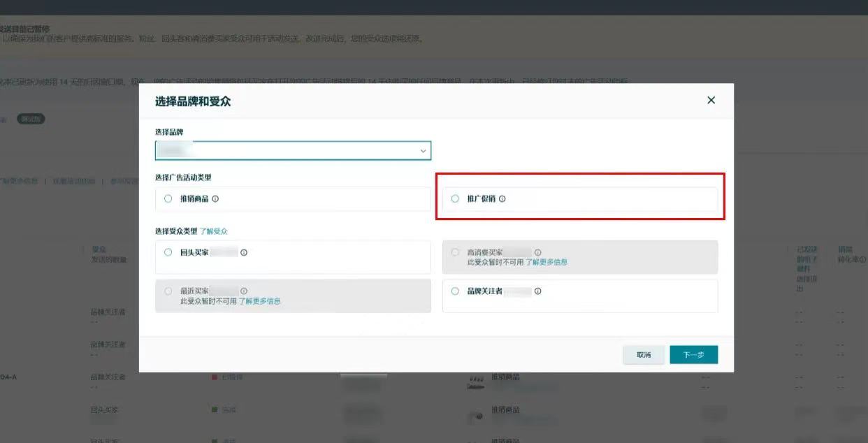Click the greyed-out 最近买家 radio button
Viewport: 868px width, 443px height.
[168, 291]
